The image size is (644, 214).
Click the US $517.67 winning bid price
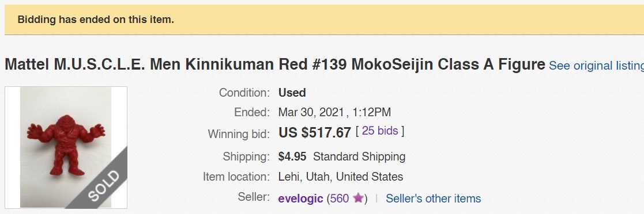pyautogui.click(x=315, y=132)
